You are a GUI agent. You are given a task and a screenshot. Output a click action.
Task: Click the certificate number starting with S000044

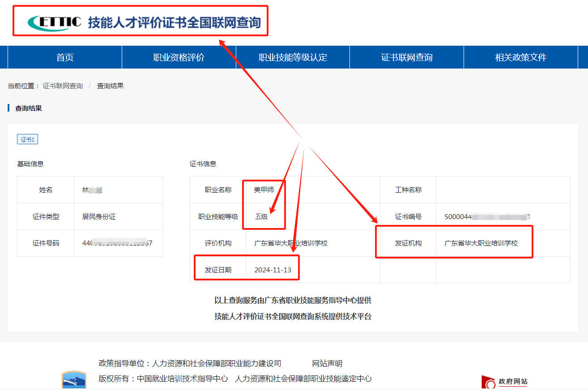487,216
